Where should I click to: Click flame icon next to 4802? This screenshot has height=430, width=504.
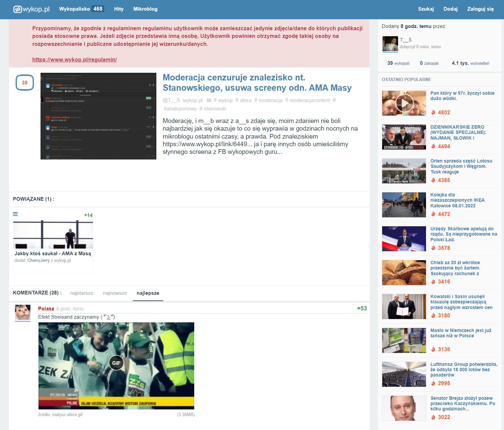pos(433,112)
